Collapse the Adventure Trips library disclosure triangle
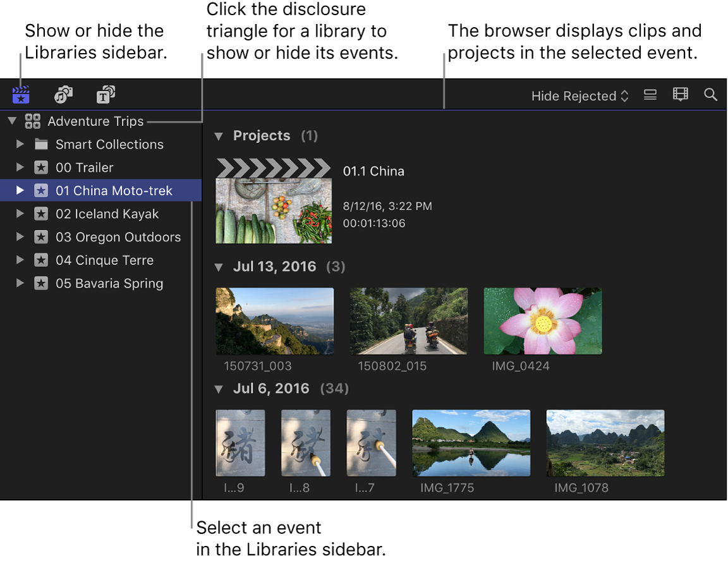 click(11, 121)
